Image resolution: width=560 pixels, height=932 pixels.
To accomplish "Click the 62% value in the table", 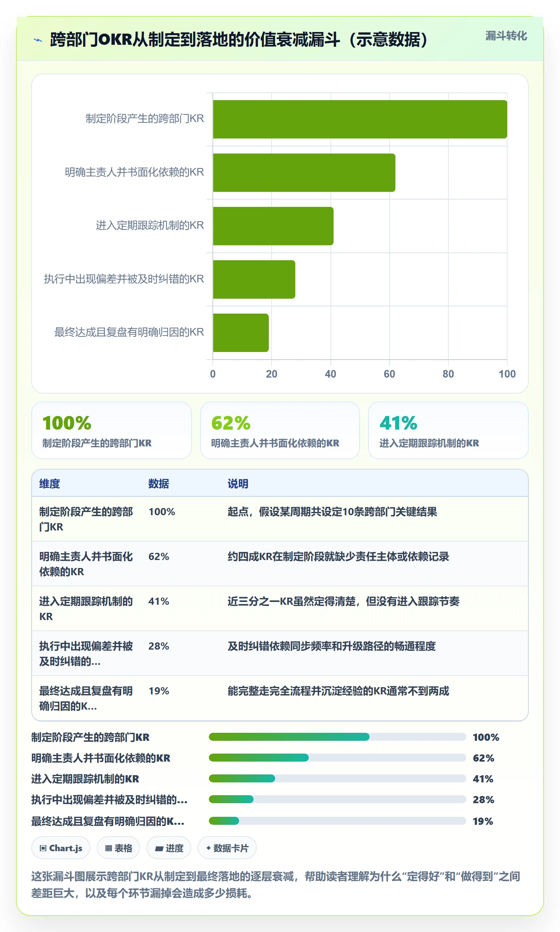I will point(159,556).
